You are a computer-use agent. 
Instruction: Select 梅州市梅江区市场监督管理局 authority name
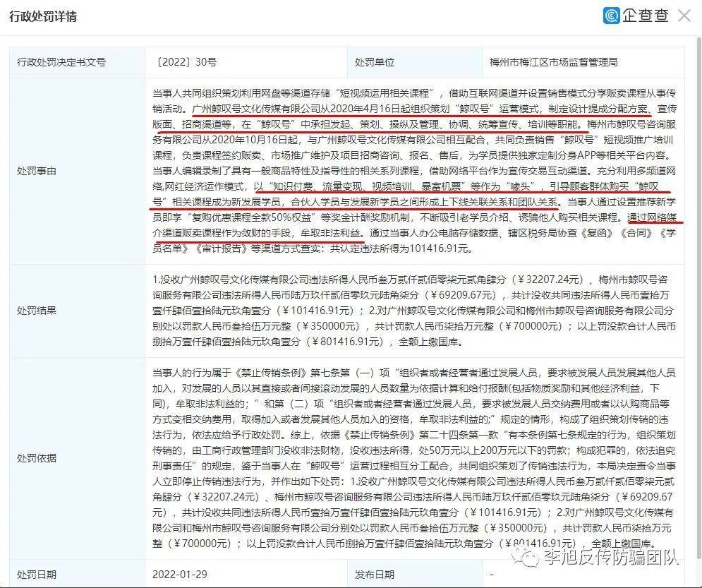point(554,62)
